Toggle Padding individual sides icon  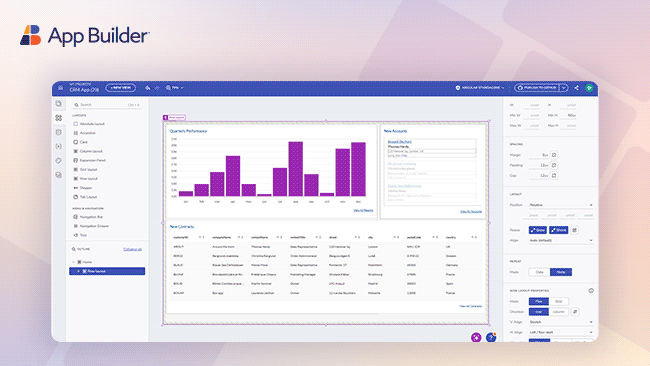[x=554, y=165]
